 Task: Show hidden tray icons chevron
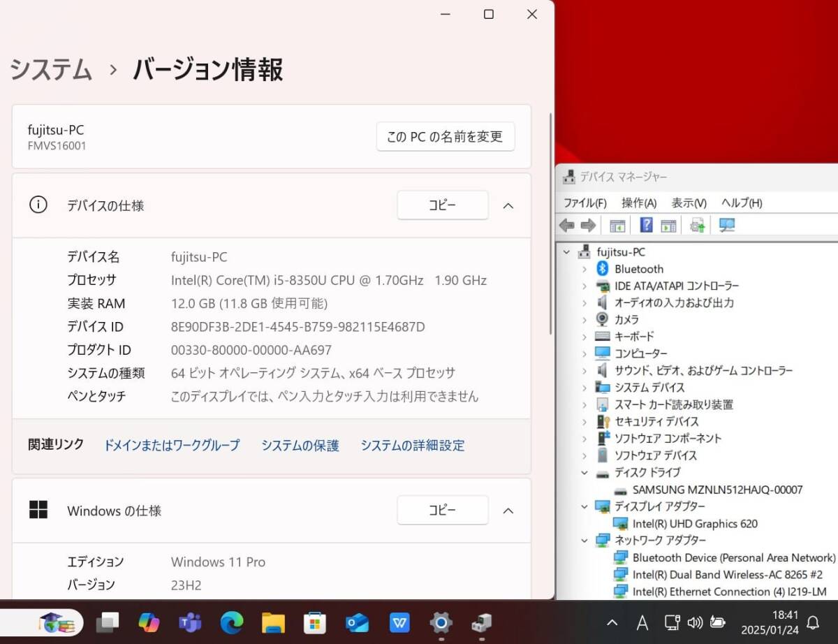[612, 622]
